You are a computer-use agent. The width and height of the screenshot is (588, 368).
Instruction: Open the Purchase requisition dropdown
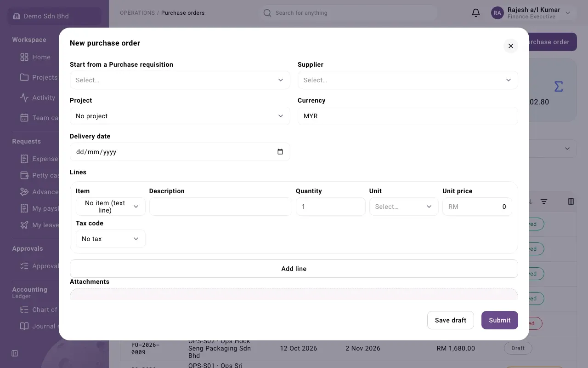point(180,80)
